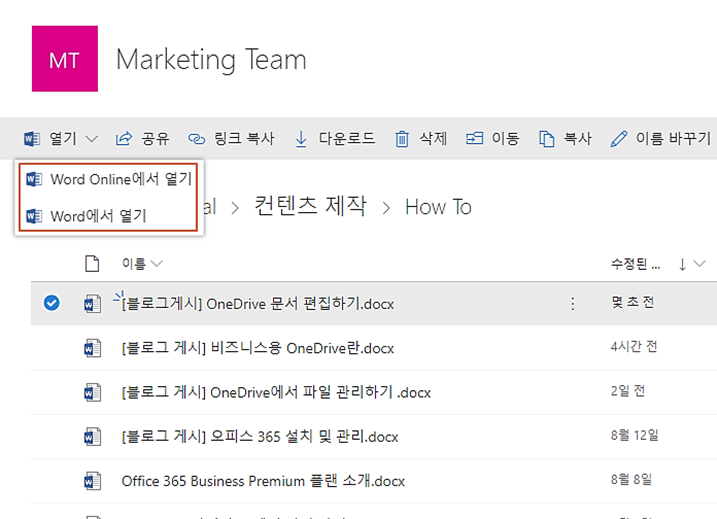This screenshot has height=519, width=717.
Task: Click the Delete trash can icon
Action: [x=402, y=139]
